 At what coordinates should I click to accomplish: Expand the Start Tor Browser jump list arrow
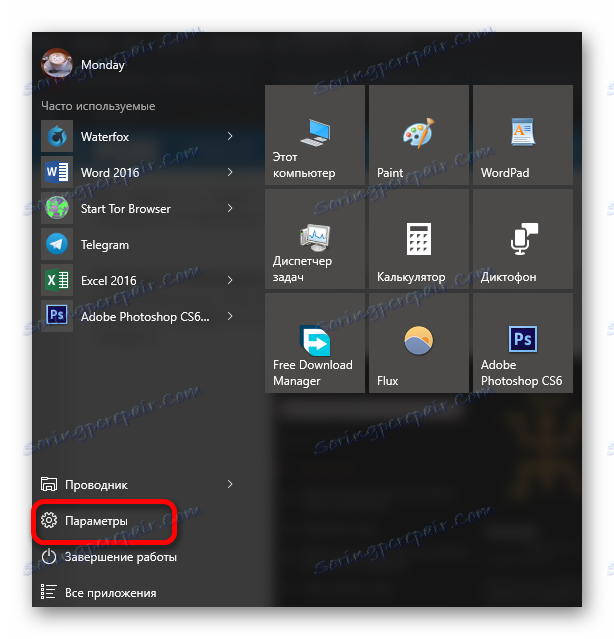click(230, 208)
